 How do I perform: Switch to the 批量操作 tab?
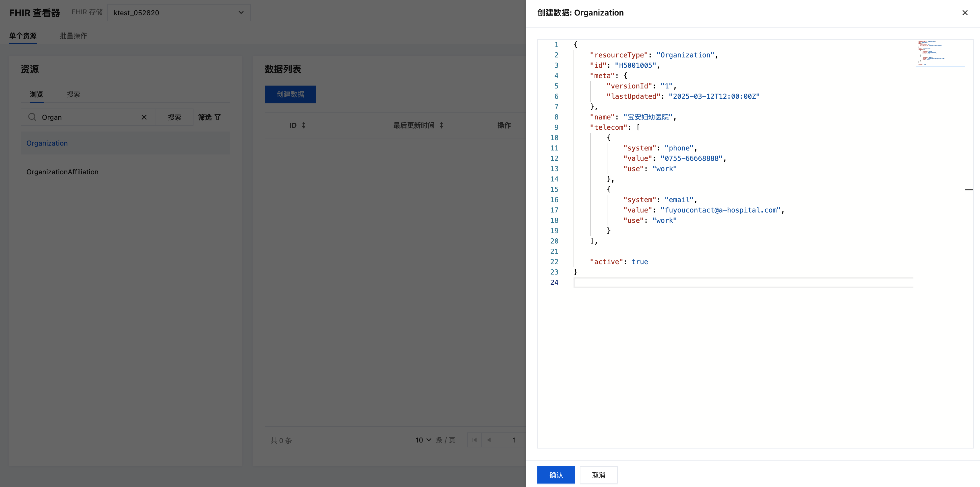click(x=73, y=36)
